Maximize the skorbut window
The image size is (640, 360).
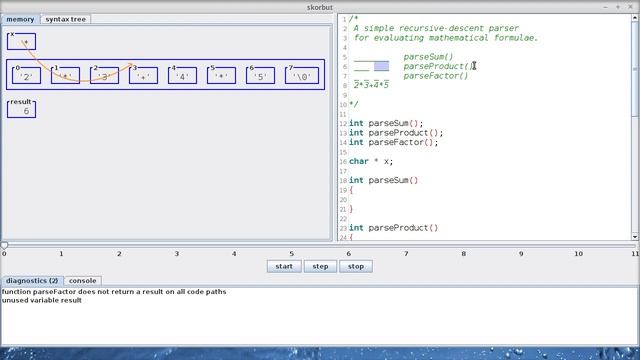pos(618,7)
